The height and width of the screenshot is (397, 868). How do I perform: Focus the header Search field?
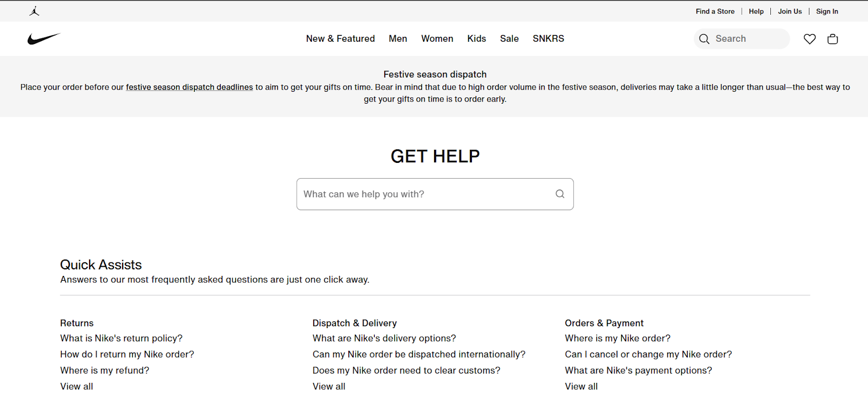(x=742, y=39)
